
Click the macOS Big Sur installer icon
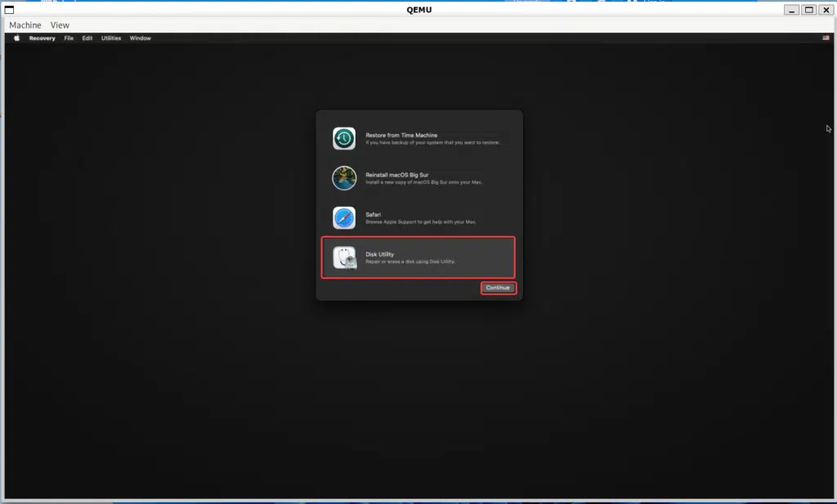pyautogui.click(x=344, y=178)
